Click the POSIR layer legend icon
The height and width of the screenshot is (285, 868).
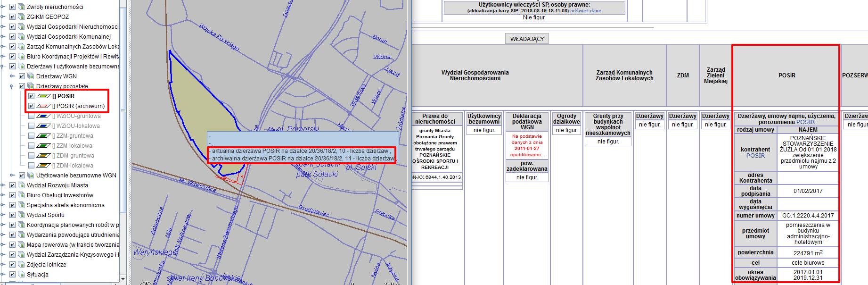(43, 96)
